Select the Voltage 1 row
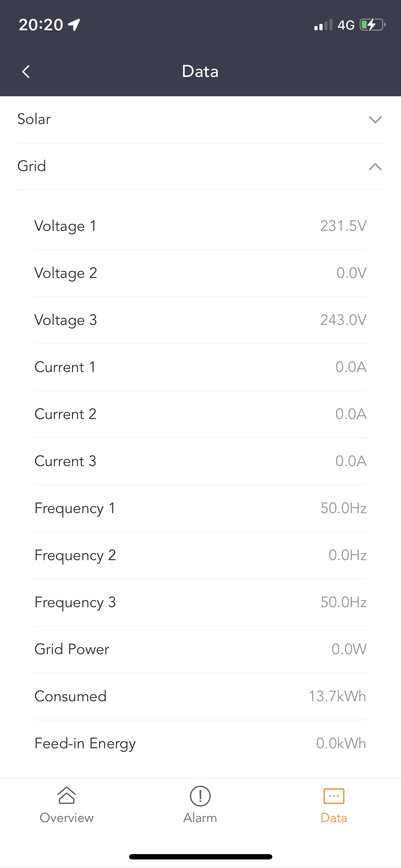 pos(200,226)
